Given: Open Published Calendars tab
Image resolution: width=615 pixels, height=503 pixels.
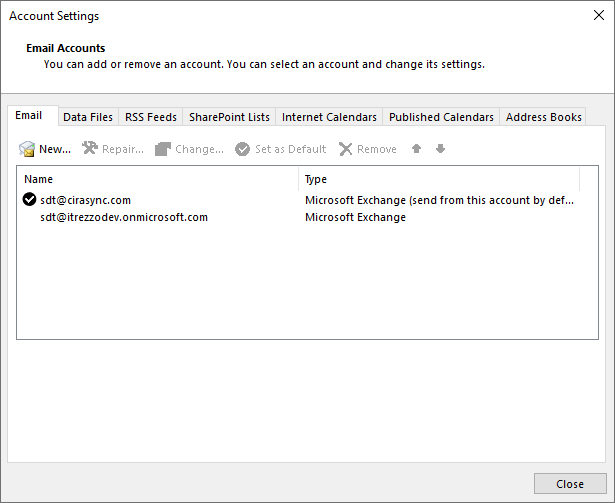Looking at the screenshot, I should [x=441, y=117].
